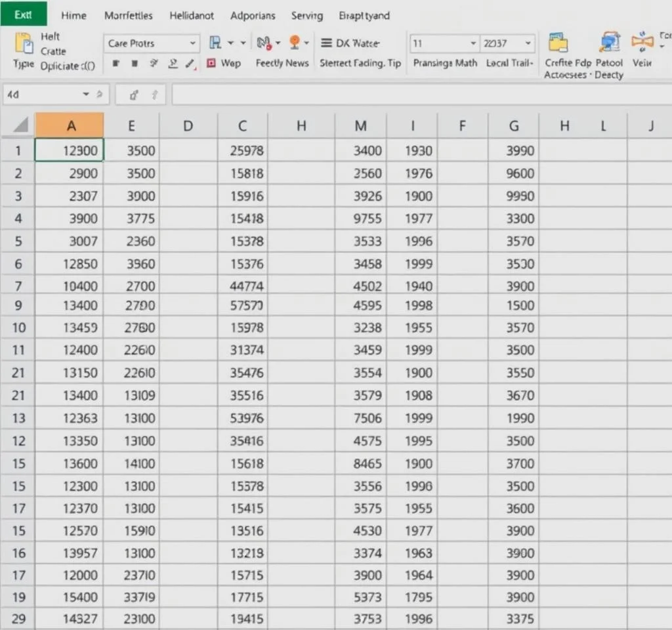Click the blue Patool Deacty icon
The height and width of the screenshot is (630, 672).
pyautogui.click(x=609, y=43)
